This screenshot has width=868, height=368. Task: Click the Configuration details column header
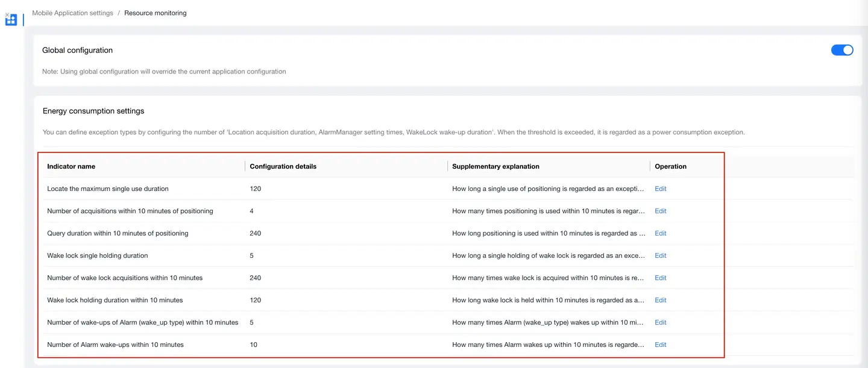(283, 166)
